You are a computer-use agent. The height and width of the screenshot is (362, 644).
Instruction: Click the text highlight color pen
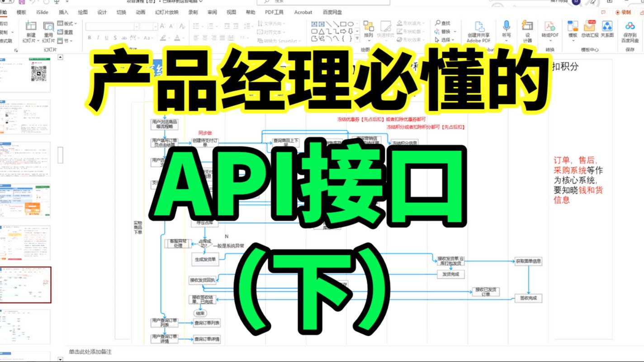tap(164, 38)
